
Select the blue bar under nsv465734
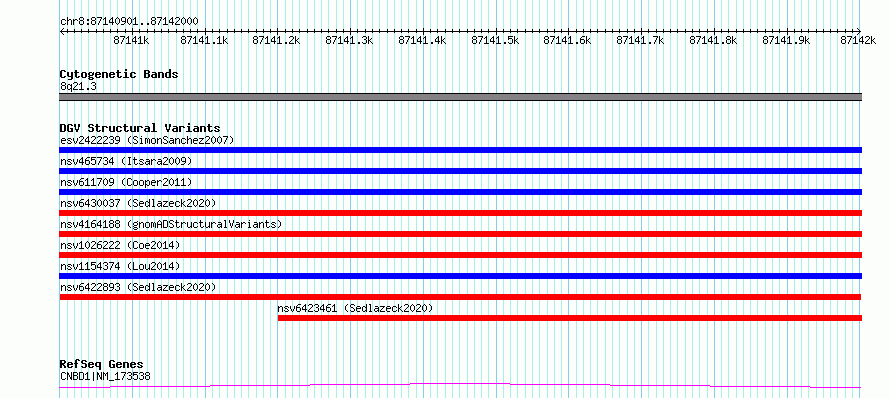pyautogui.click(x=460, y=171)
